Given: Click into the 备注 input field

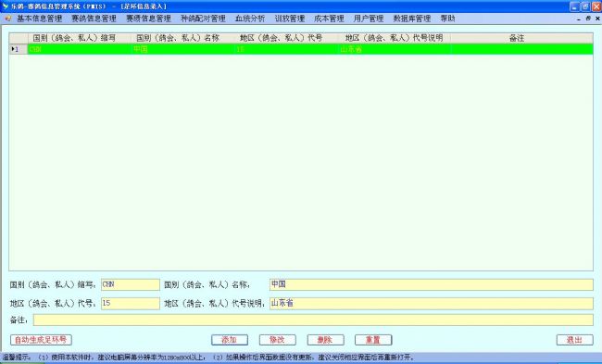Looking at the screenshot, I should (x=313, y=320).
